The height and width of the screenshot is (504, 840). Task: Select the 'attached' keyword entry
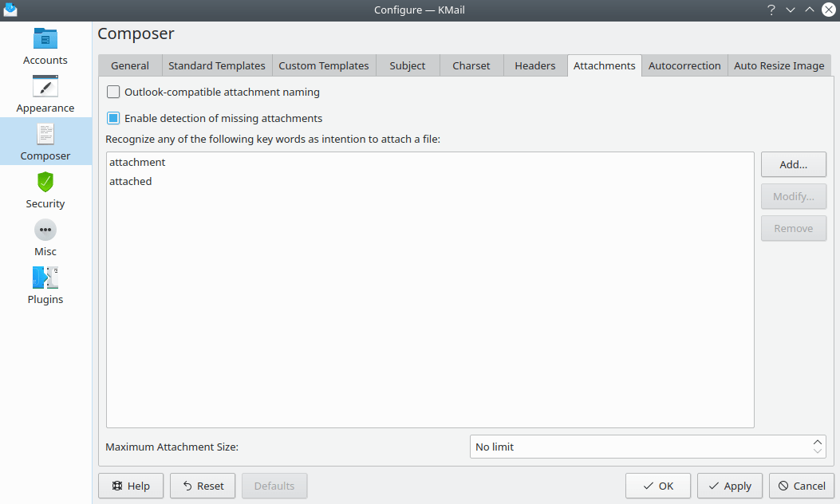(x=131, y=181)
